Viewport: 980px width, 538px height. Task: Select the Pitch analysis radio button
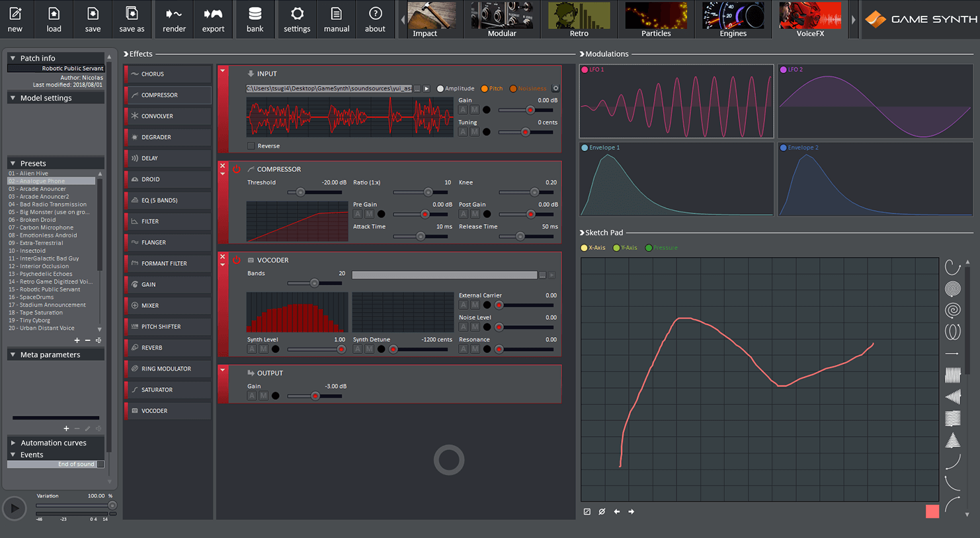point(485,89)
